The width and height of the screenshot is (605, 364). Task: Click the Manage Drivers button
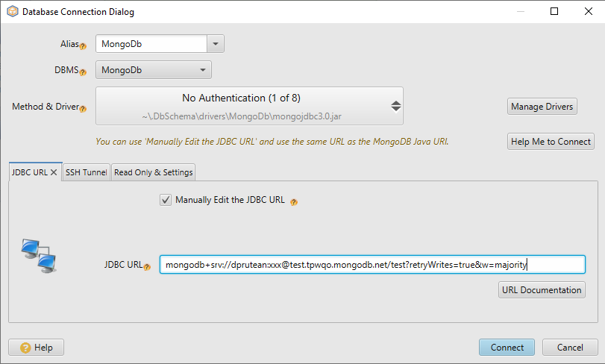[542, 107]
